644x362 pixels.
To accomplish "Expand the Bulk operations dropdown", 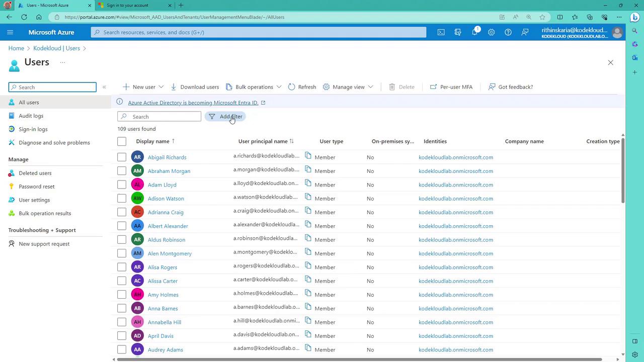I will (279, 87).
